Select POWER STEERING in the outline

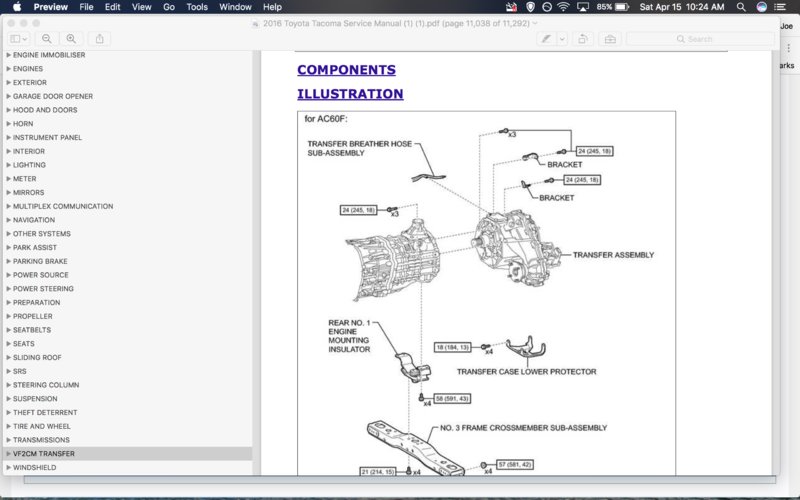coord(43,289)
